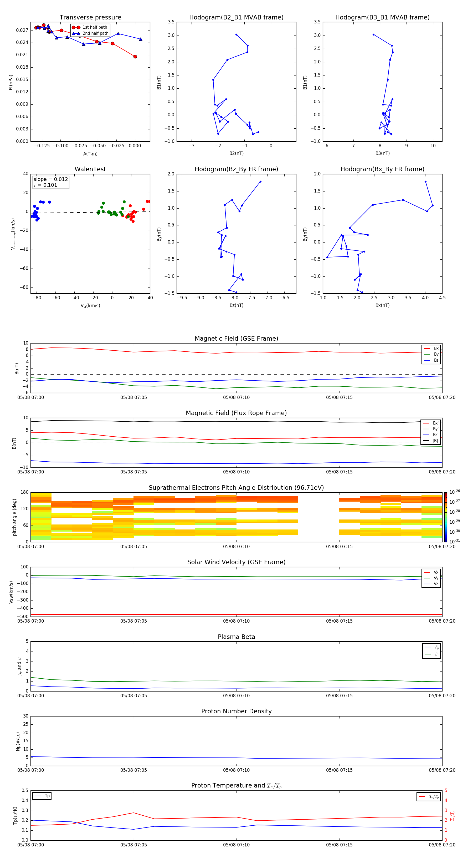The width and height of the screenshot is (473, 868).
Task: Select the 'Vx' legend entry
Action: coord(431,572)
